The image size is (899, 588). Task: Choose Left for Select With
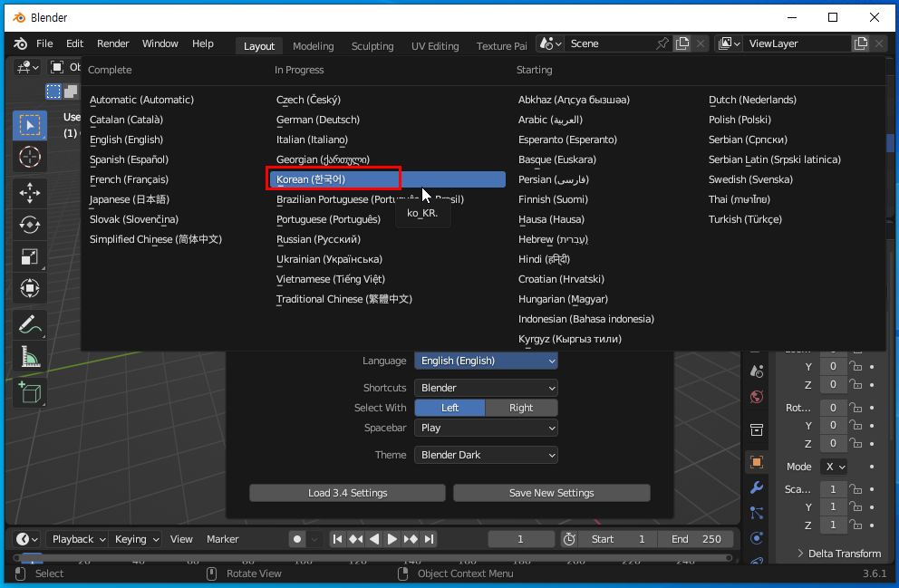(x=449, y=408)
